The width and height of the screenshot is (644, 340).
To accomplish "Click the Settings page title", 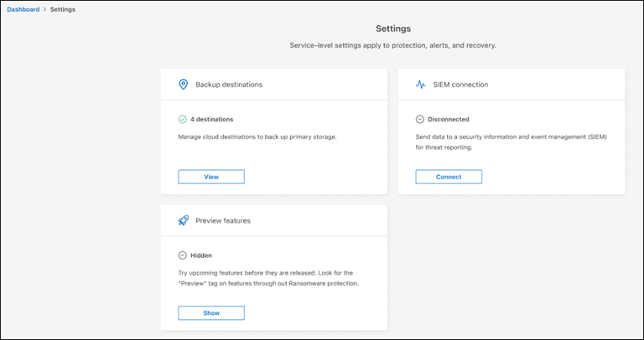I will [393, 28].
